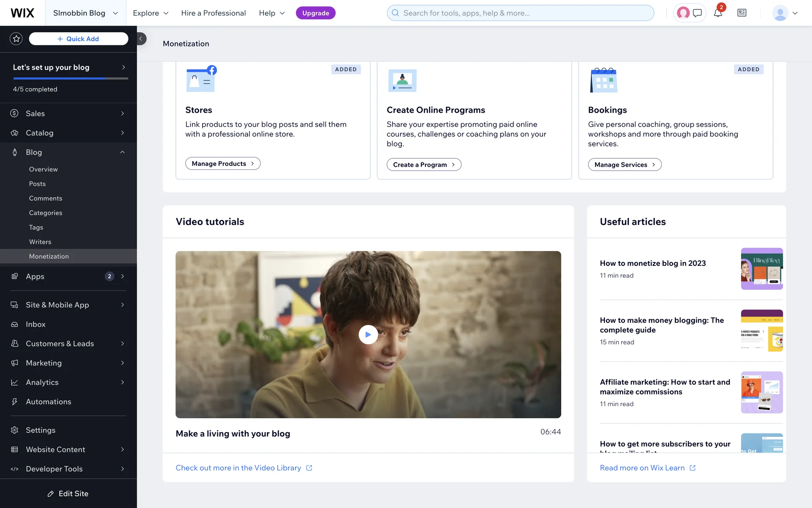The width and height of the screenshot is (812, 508).
Task: Click the WIX logo
Action: pyautogui.click(x=22, y=13)
